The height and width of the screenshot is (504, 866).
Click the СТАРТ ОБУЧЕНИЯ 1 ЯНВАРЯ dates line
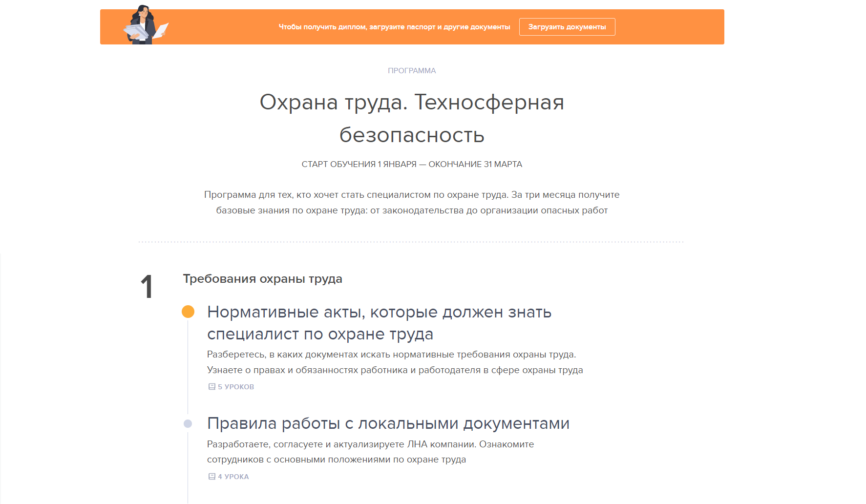412,164
